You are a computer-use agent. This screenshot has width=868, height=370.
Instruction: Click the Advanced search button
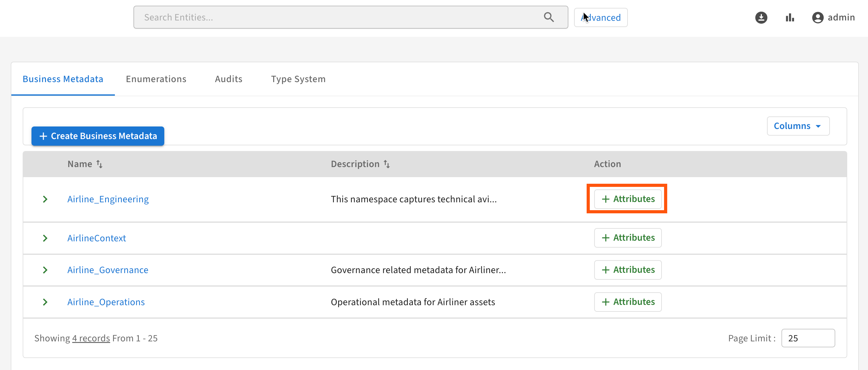point(600,18)
